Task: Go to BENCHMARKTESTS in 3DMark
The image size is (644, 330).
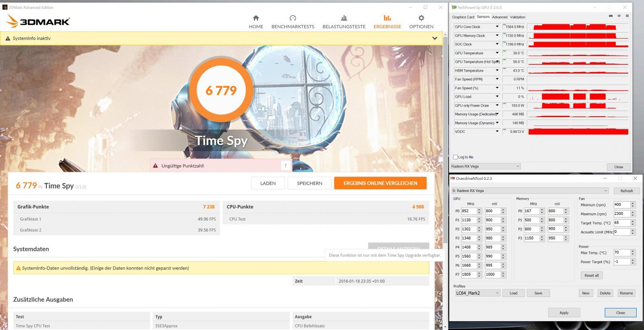Action: 293,22
